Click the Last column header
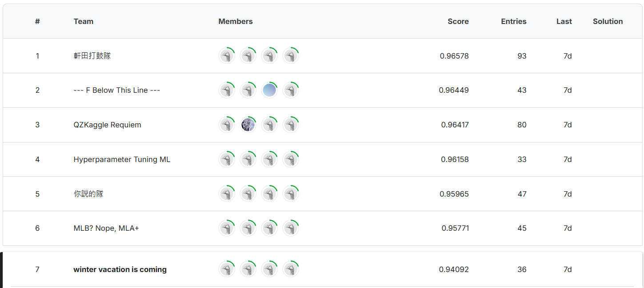 (x=564, y=21)
